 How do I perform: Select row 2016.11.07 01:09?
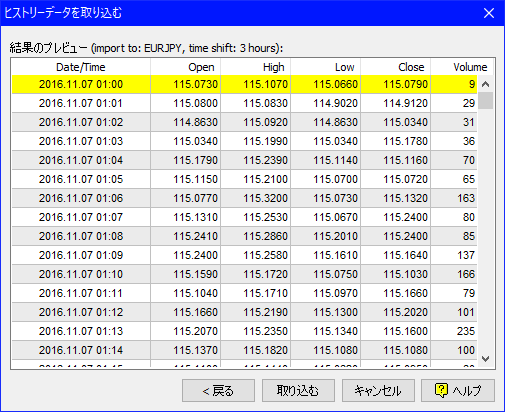[245, 255]
